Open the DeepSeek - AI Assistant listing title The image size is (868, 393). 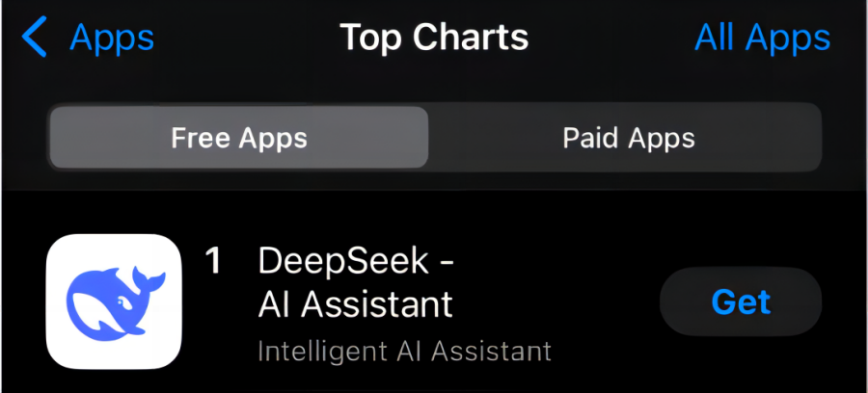pyautogui.click(x=356, y=282)
